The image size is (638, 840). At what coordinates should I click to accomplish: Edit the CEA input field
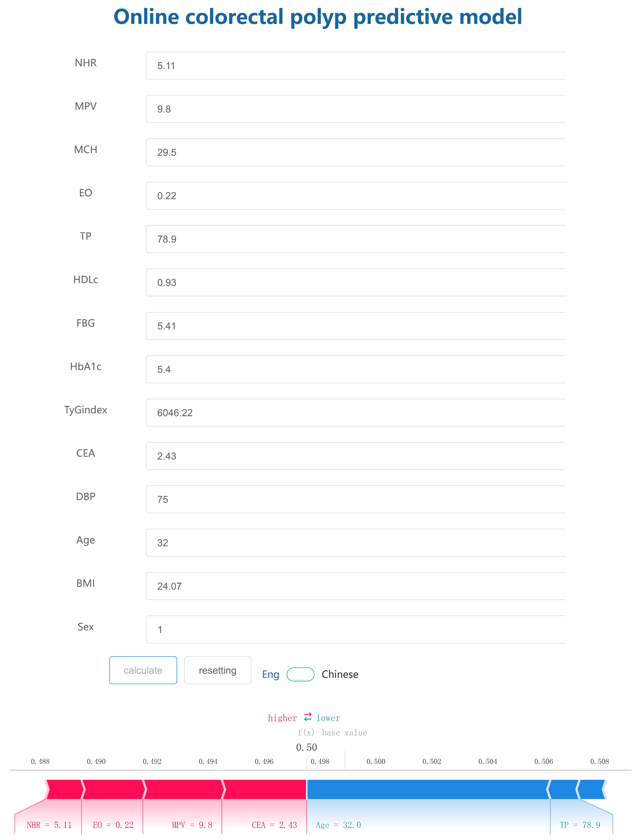click(x=355, y=456)
